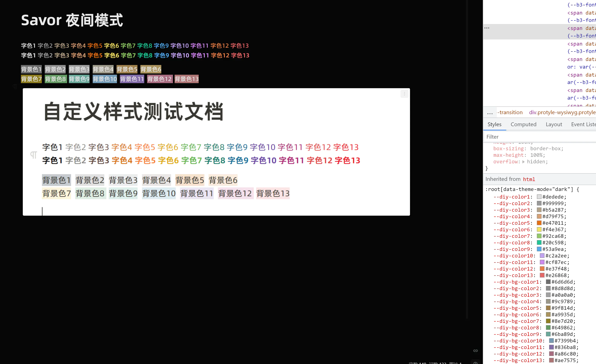Click the three-dot menu on the embedded image
Screen dimensions: 596x364
point(404,94)
